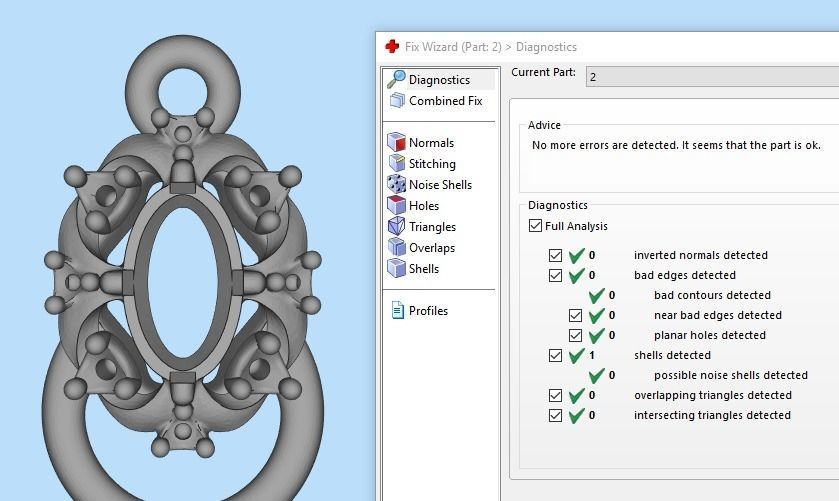Screen dimensions: 839x501
Task: Switch to the Normals fixing page
Action: (431, 143)
